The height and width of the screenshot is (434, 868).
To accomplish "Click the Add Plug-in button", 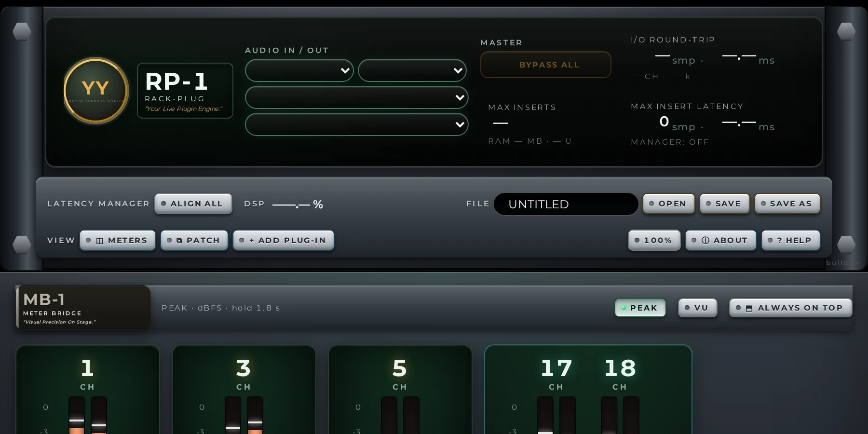I will [284, 240].
